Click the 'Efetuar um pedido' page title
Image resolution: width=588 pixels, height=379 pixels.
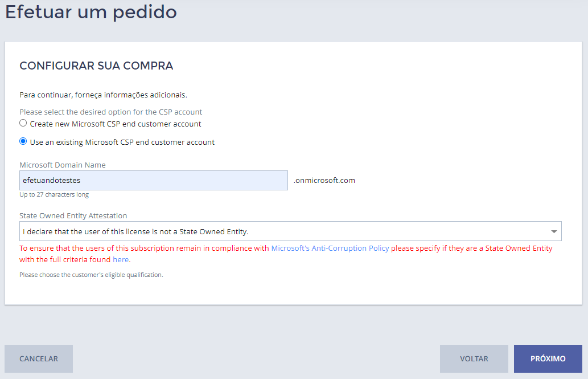tap(91, 12)
